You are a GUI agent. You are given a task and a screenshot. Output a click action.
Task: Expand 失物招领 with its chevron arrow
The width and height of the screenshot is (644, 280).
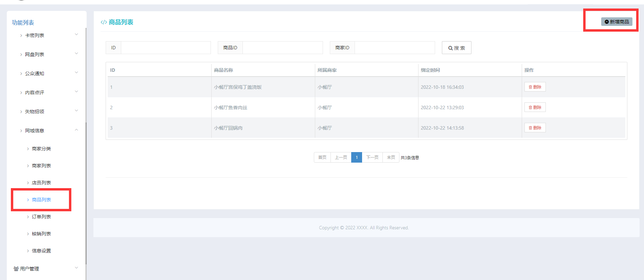(x=76, y=111)
